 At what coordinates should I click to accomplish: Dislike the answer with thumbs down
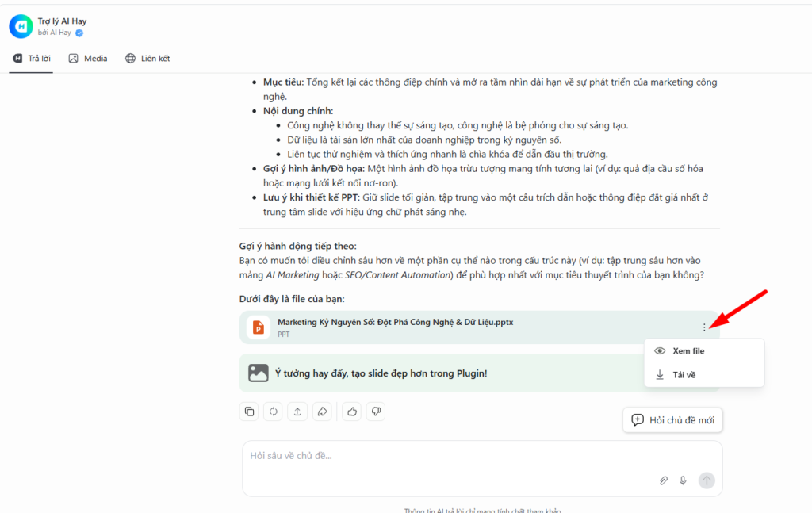click(376, 412)
